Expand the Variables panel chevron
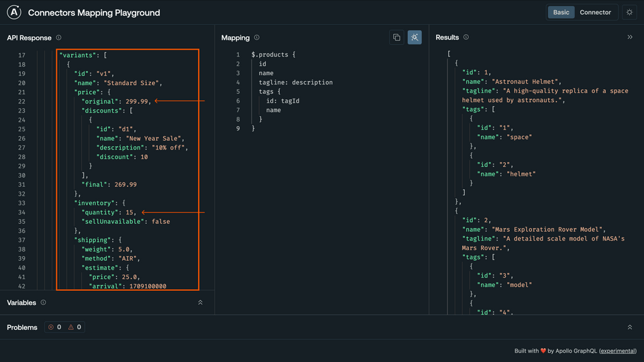This screenshot has height=362, width=644. point(201,302)
